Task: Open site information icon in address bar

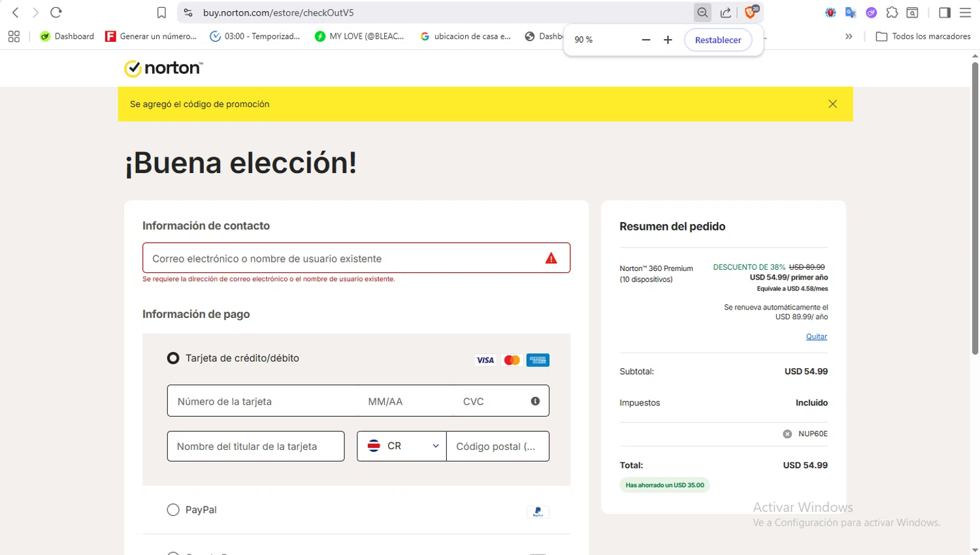Action: (x=188, y=12)
